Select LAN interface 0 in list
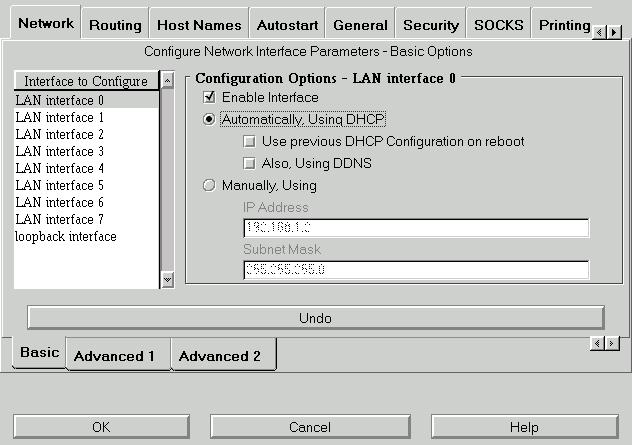The image size is (632, 445). (x=86, y=100)
